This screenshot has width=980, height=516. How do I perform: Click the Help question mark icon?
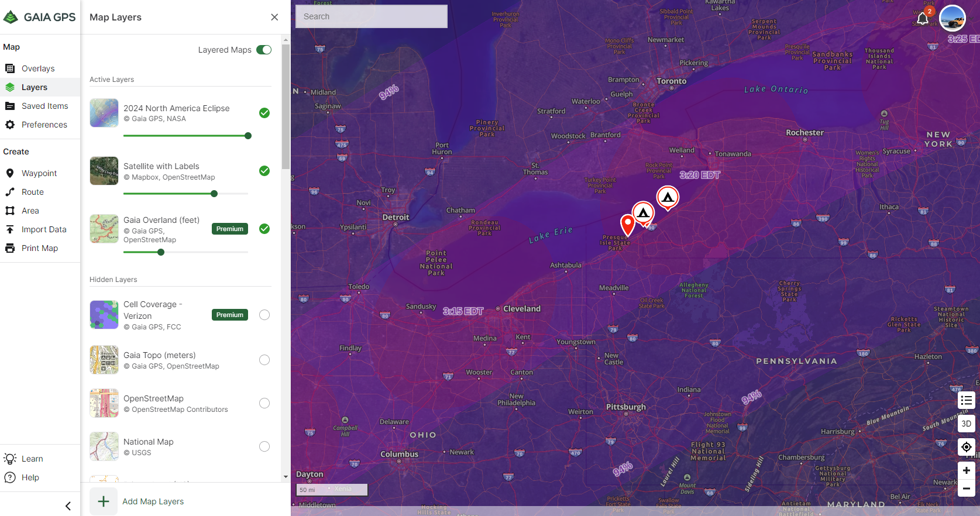10,477
